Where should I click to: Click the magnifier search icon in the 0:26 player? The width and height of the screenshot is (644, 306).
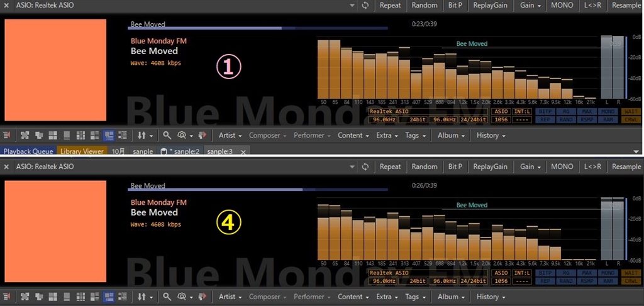click(x=167, y=297)
